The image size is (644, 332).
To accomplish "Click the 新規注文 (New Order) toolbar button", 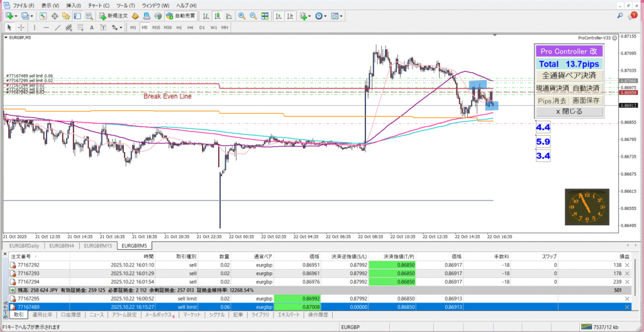I will 112,16.
